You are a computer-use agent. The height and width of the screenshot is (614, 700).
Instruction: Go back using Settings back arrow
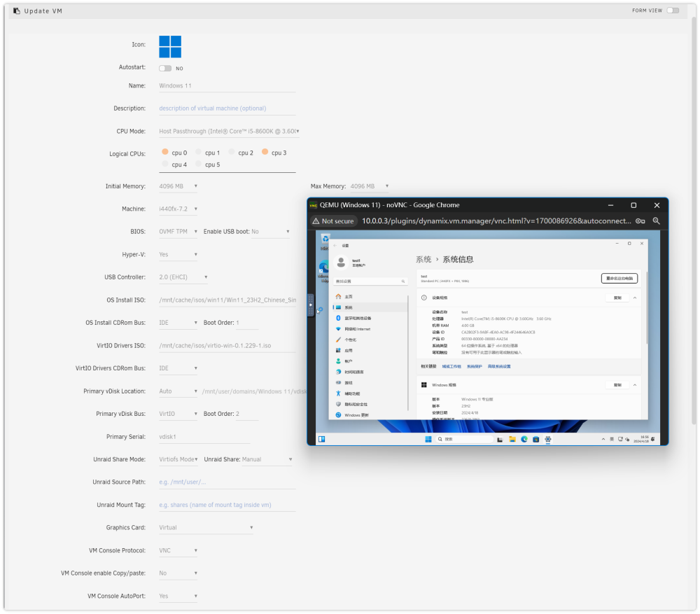tap(335, 246)
